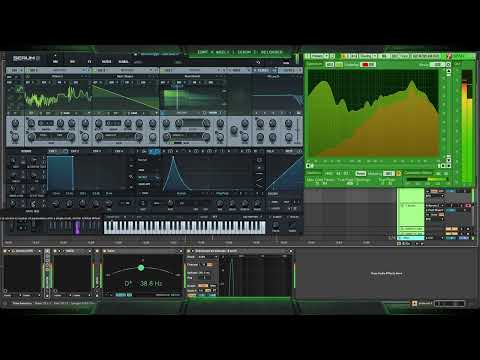
Task: Click the Osc C spectral waveform display
Action: (193, 99)
